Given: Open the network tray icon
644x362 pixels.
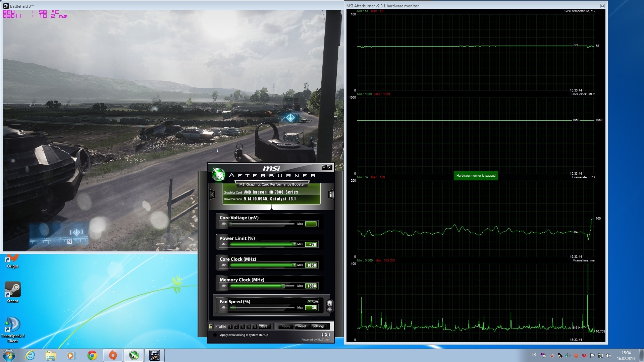Looking at the screenshot, I should (600, 356).
